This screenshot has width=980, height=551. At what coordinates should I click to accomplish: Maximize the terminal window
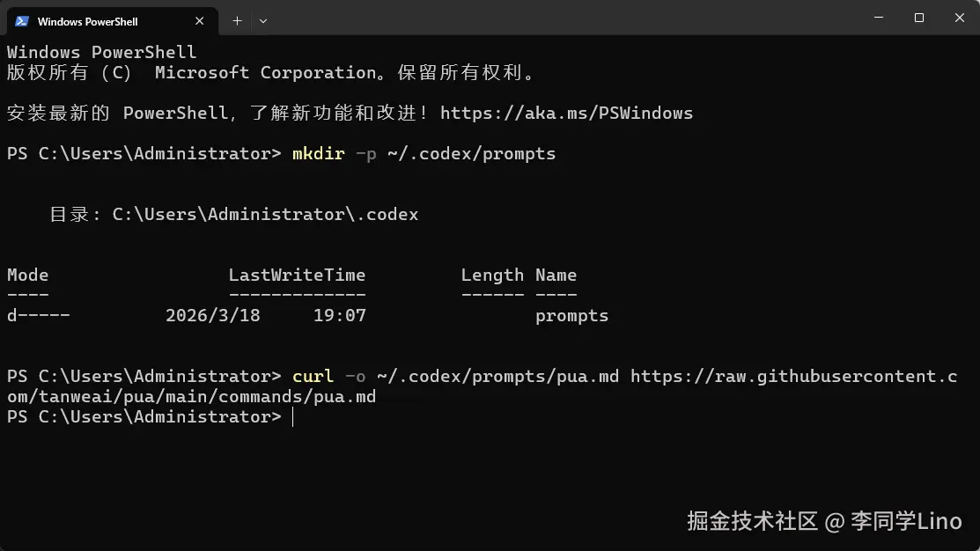pos(918,18)
